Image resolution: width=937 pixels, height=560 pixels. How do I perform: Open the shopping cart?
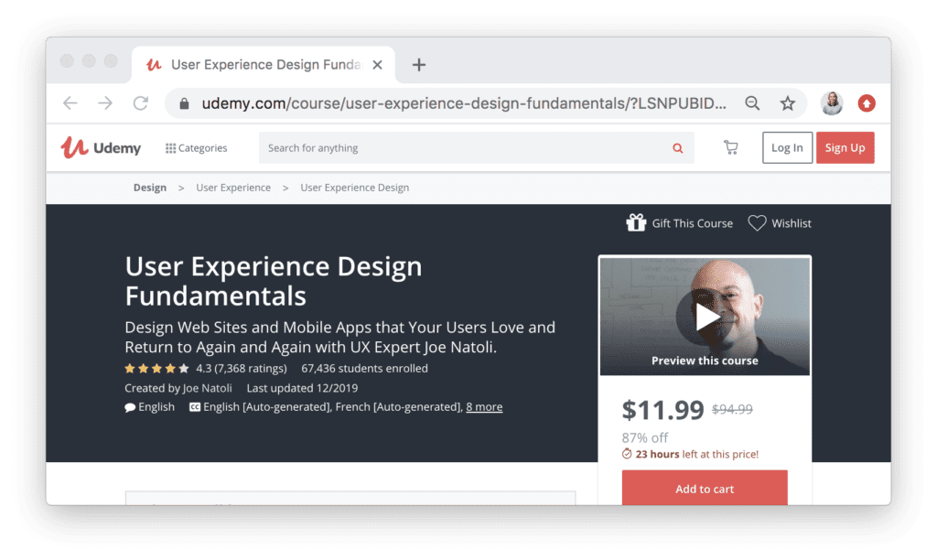tap(730, 147)
